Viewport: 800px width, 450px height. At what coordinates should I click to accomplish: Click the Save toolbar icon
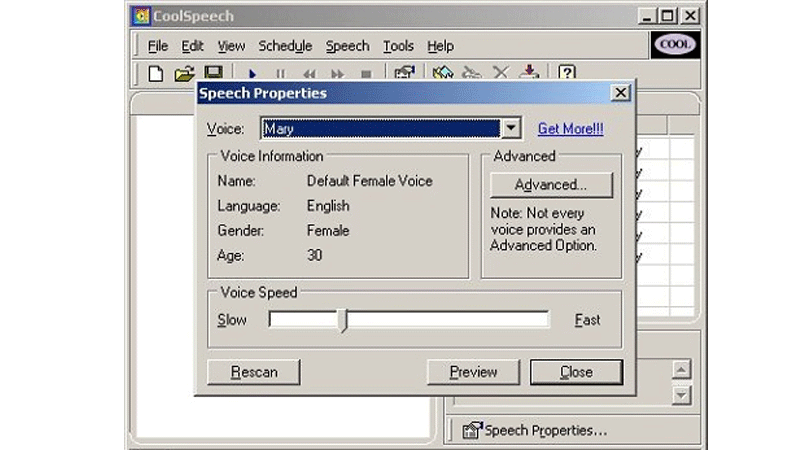[213, 72]
